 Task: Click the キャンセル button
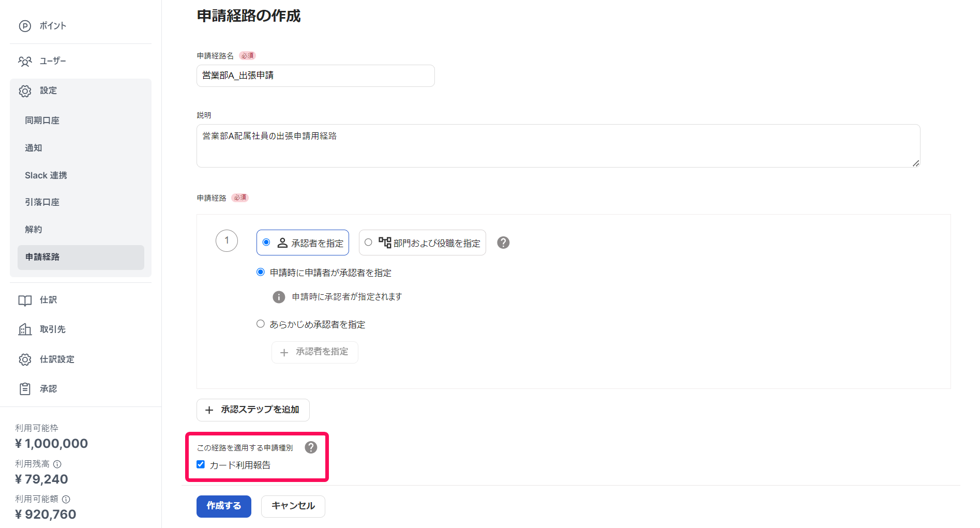point(293,506)
